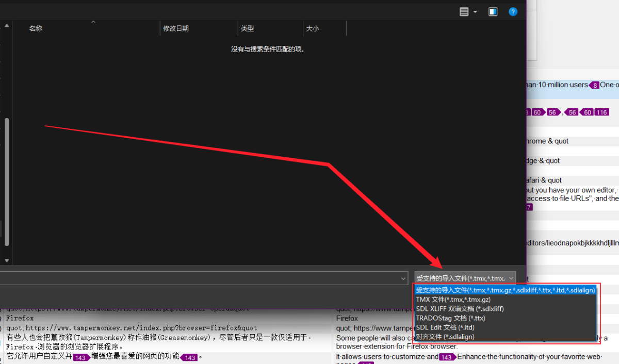Choose 对齐文件 (*.sdlalign) option
The height and width of the screenshot is (364, 619).
445,337
